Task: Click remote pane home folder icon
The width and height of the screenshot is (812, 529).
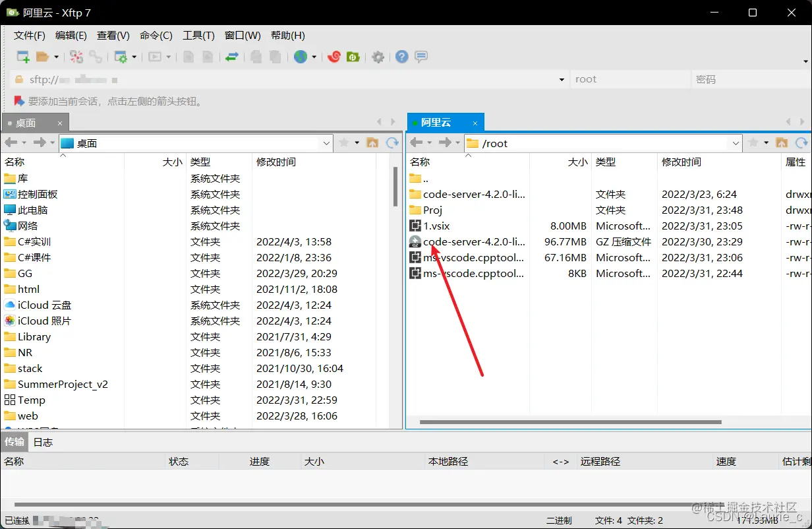Action: click(x=782, y=142)
